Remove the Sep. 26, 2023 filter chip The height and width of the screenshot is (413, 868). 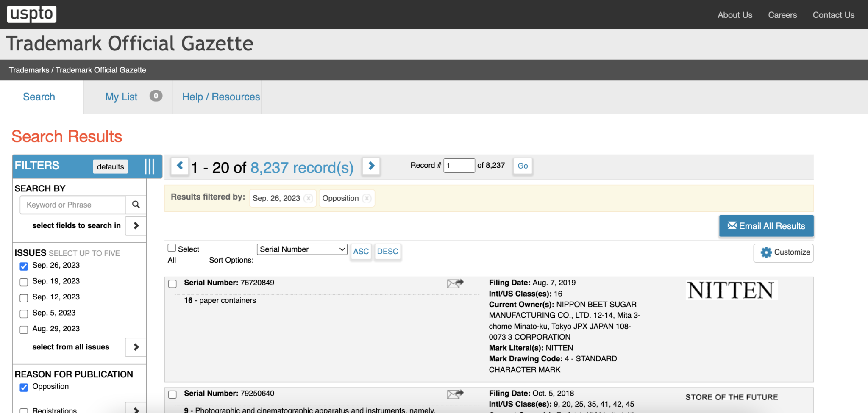tap(309, 198)
